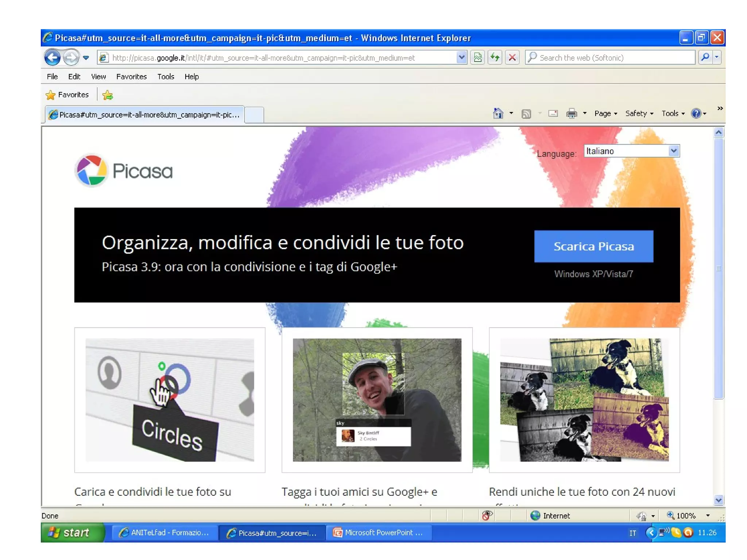Click the Print icon in command bar
The width and height of the screenshot is (747, 560).
pyautogui.click(x=572, y=114)
